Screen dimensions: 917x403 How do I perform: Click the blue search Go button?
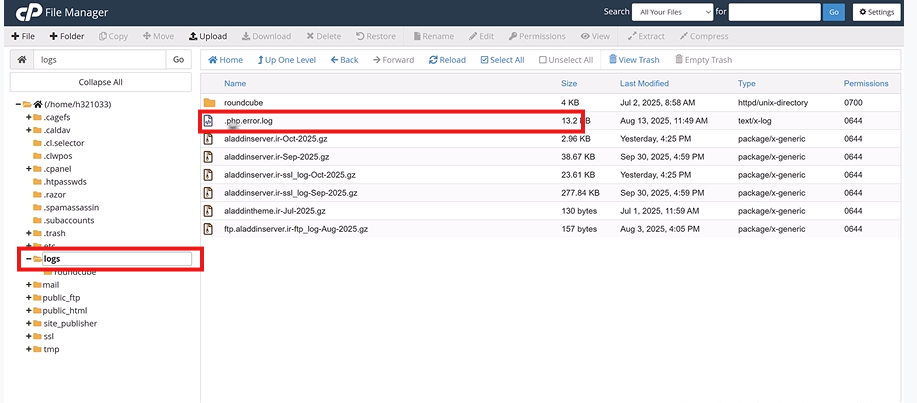pos(833,12)
